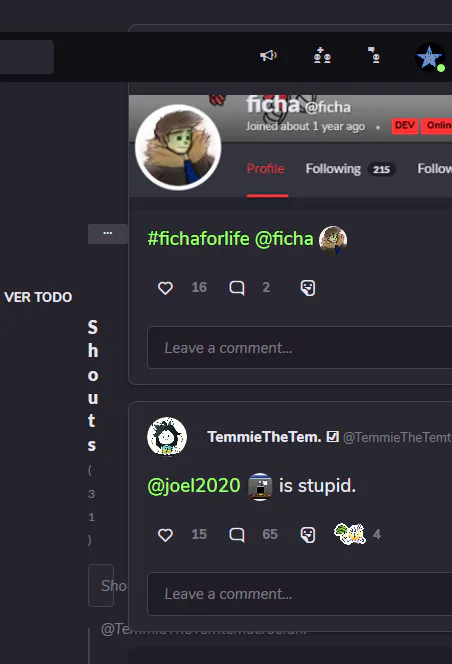This screenshot has width=452, height=664.
Task: Open the @joel2020 mention link
Action: pyautogui.click(x=194, y=485)
